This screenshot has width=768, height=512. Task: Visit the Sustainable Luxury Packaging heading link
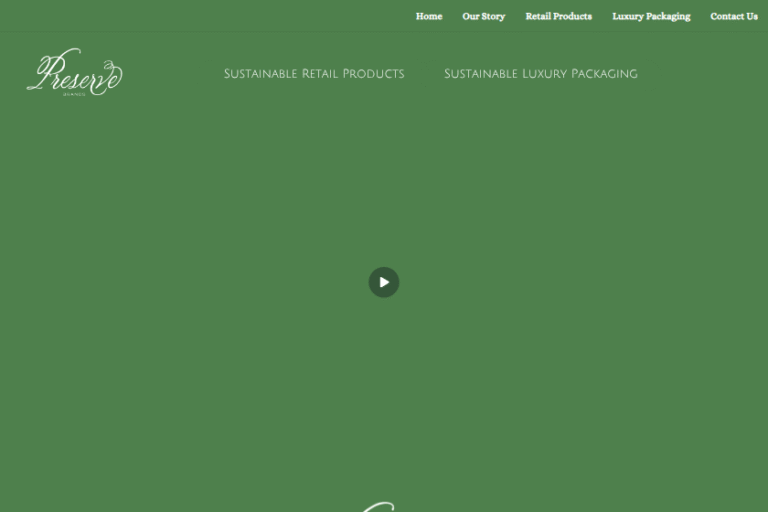[540, 74]
